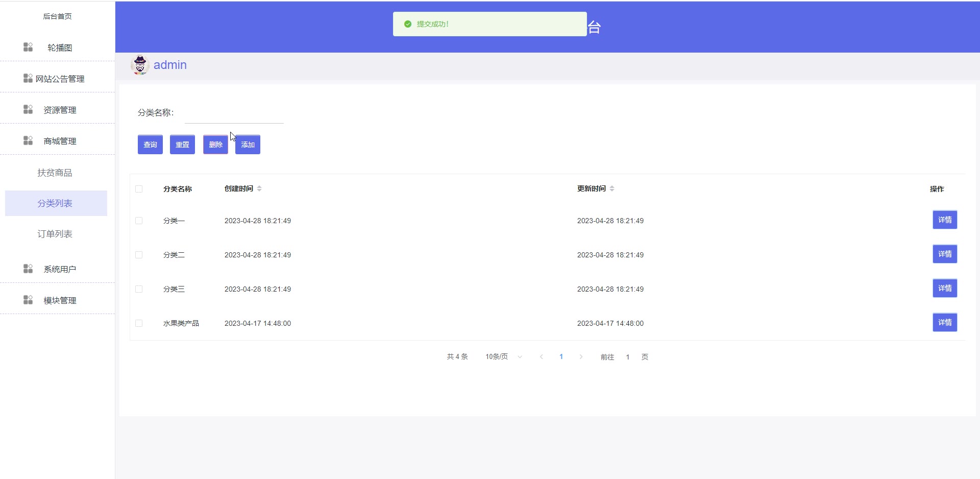Click the admin avatar image
Viewport: 980px width, 479px height.
[x=140, y=65]
